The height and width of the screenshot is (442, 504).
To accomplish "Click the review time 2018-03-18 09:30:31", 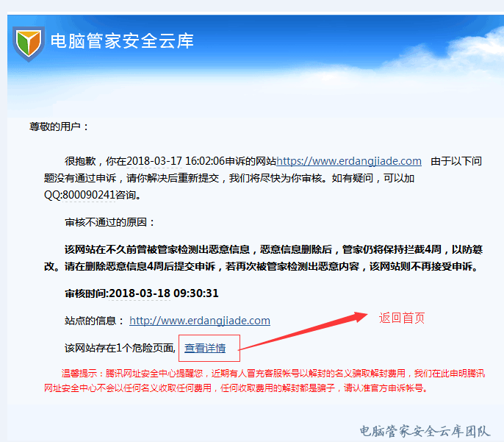I will pos(164,293).
